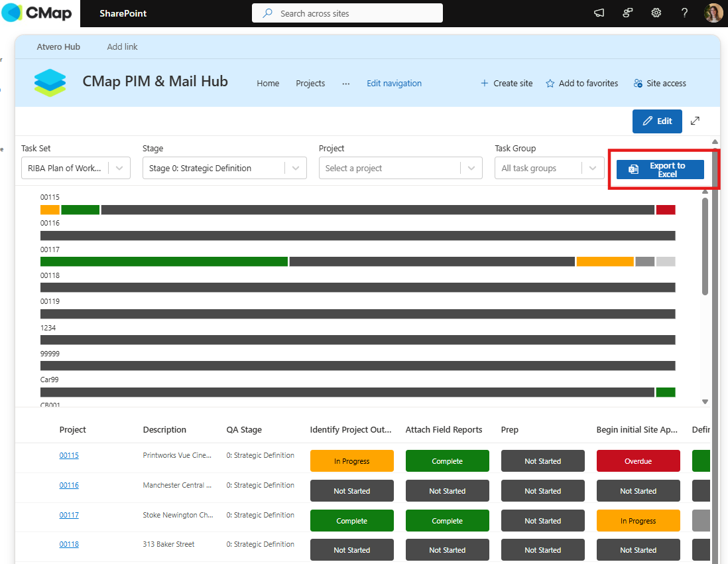Open project link 00116

(69, 485)
